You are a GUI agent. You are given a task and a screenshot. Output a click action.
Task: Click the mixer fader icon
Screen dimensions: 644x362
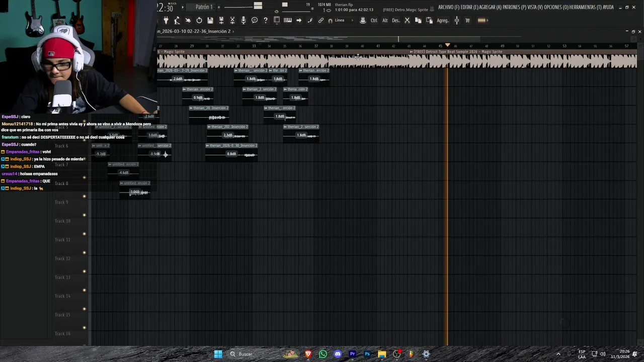pyautogui.click(x=457, y=20)
